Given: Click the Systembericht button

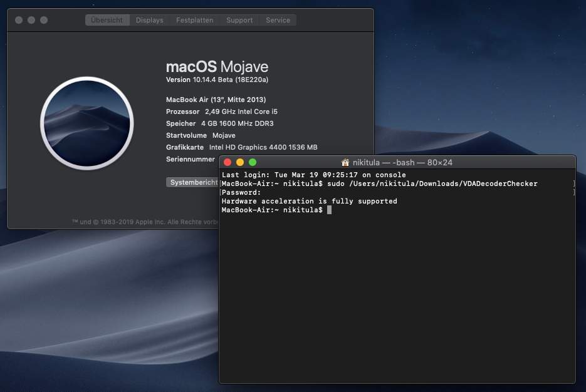Looking at the screenshot, I should (x=192, y=182).
